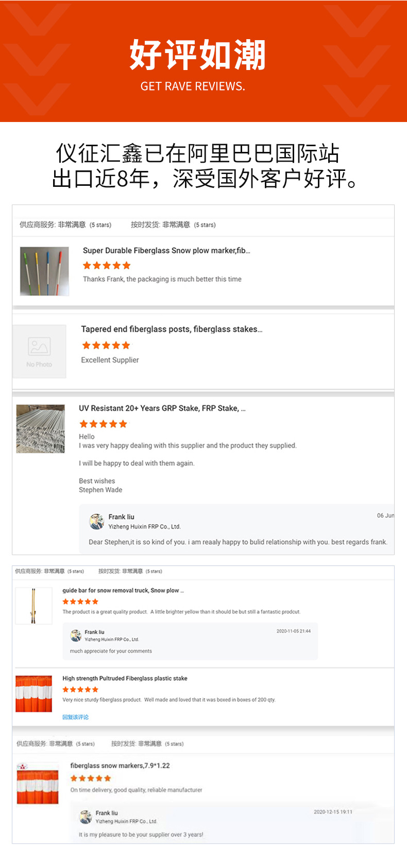Open the yellow guide bar product thumbnail
The width and height of the screenshot is (407, 868).
pos(33,606)
